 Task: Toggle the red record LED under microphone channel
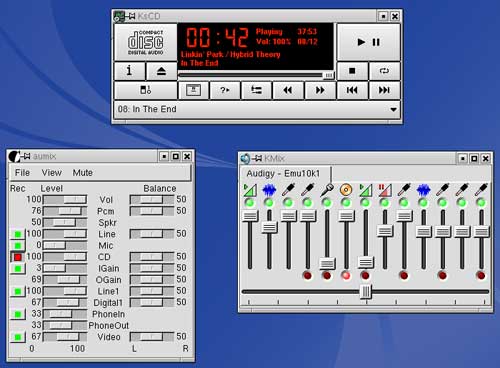pos(327,276)
